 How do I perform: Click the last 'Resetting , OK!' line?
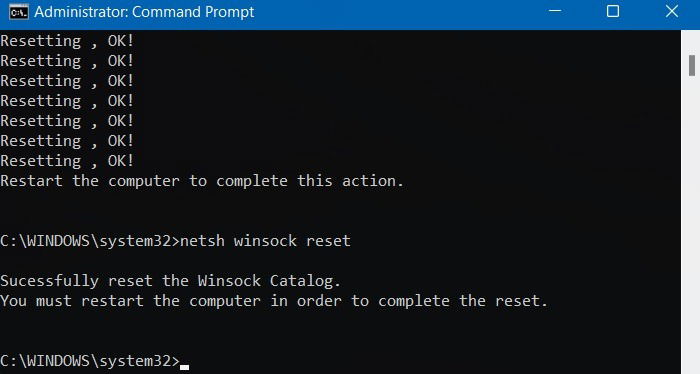coord(67,161)
